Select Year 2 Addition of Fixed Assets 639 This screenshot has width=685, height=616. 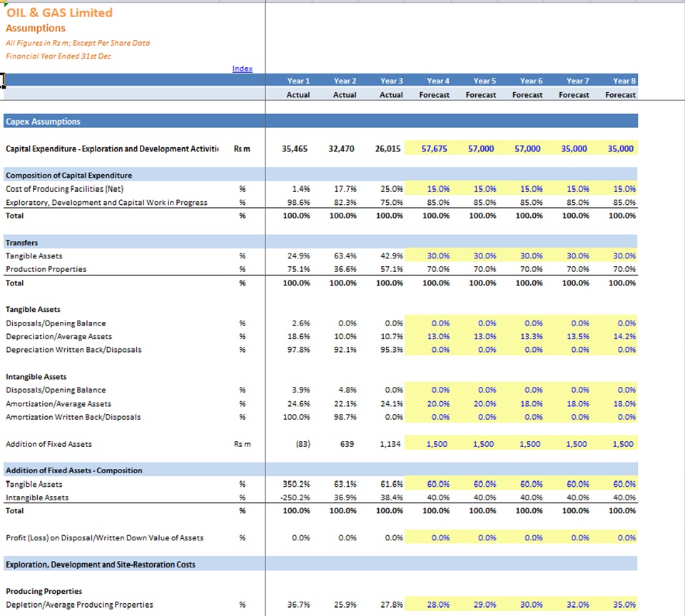click(x=347, y=444)
